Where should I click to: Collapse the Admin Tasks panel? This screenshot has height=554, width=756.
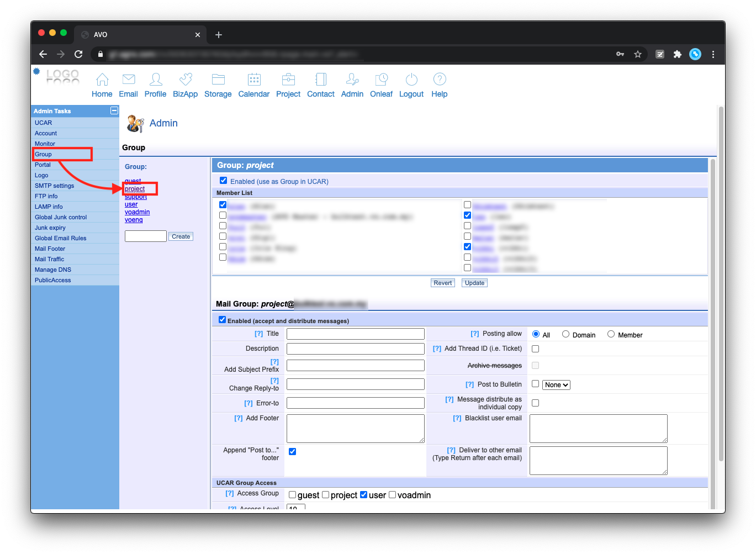coord(114,110)
